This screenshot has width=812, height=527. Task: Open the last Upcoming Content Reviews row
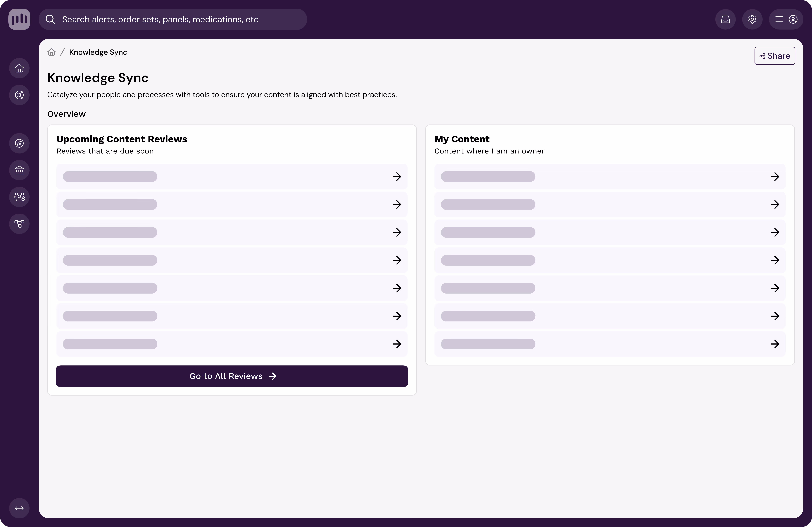pos(232,344)
